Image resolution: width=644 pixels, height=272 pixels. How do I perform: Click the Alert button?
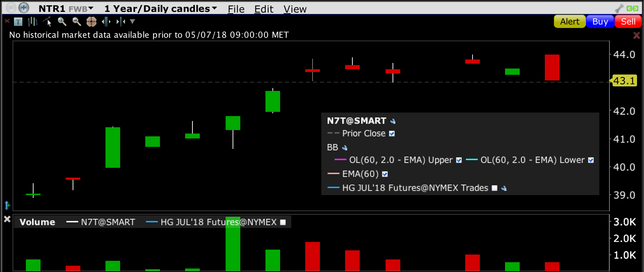pos(570,22)
